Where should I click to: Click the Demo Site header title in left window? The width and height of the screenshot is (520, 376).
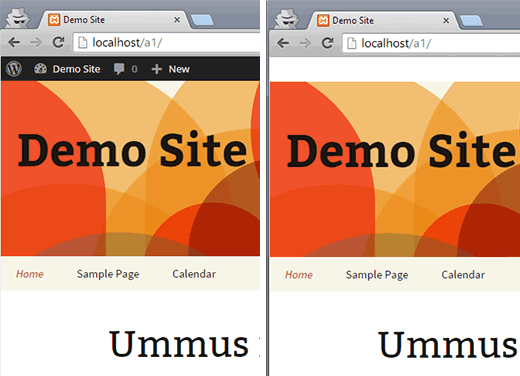(x=132, y=149)
